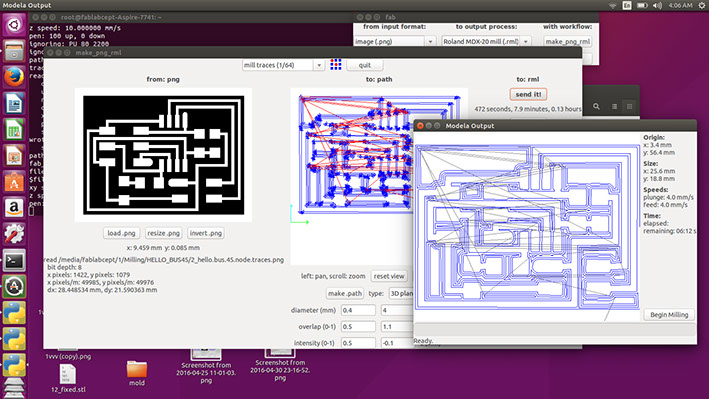Screen dimensions: 709x399
Task: Select third Python app launcher icon
Action: tap(14, 366)
